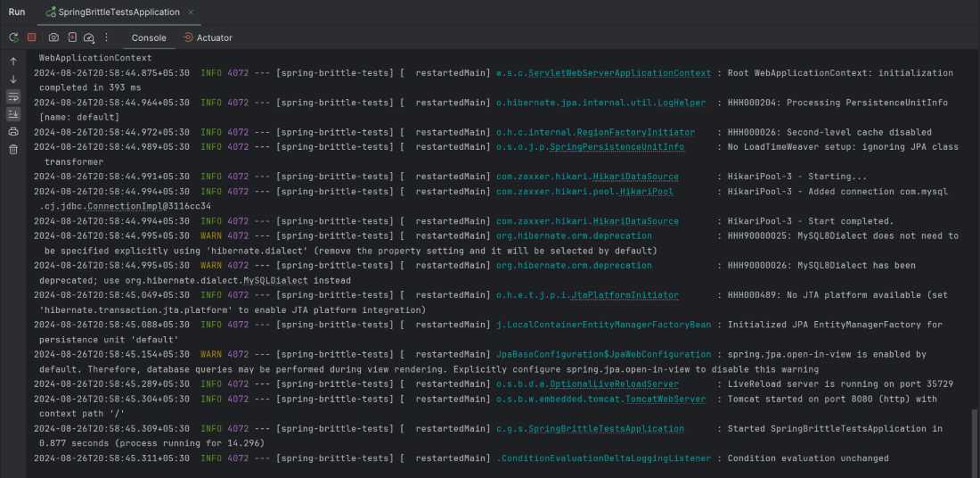Click the console vertical scrollbar thumb

point(973,443)
